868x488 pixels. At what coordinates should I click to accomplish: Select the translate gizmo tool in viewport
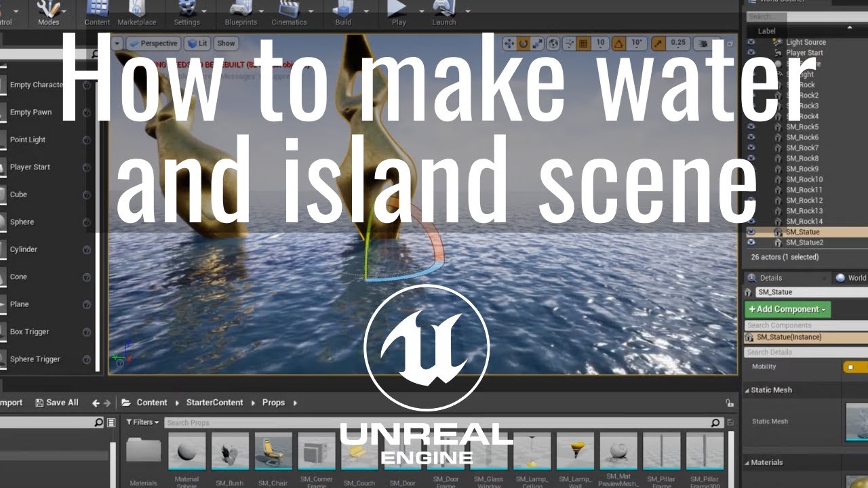tap(510, 44)
